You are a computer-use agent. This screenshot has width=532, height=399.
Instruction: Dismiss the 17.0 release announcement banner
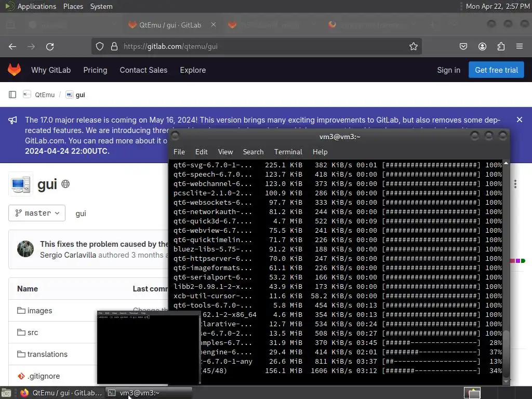tap(520, 119)
